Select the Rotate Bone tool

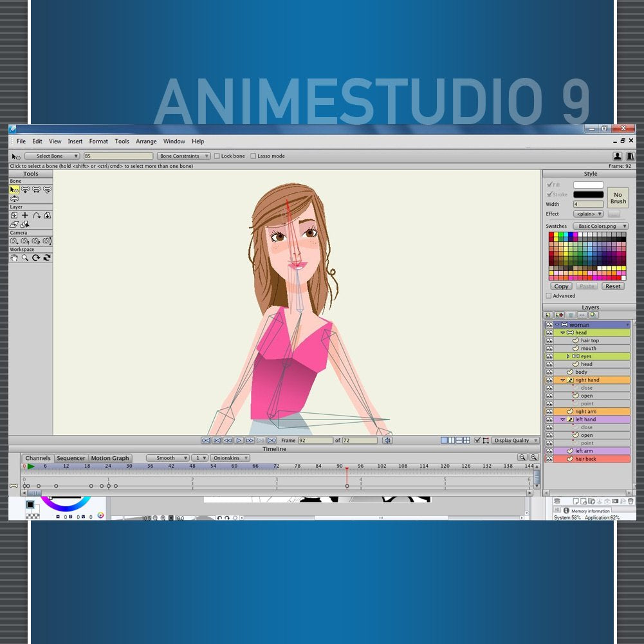(x=47, y=190)
